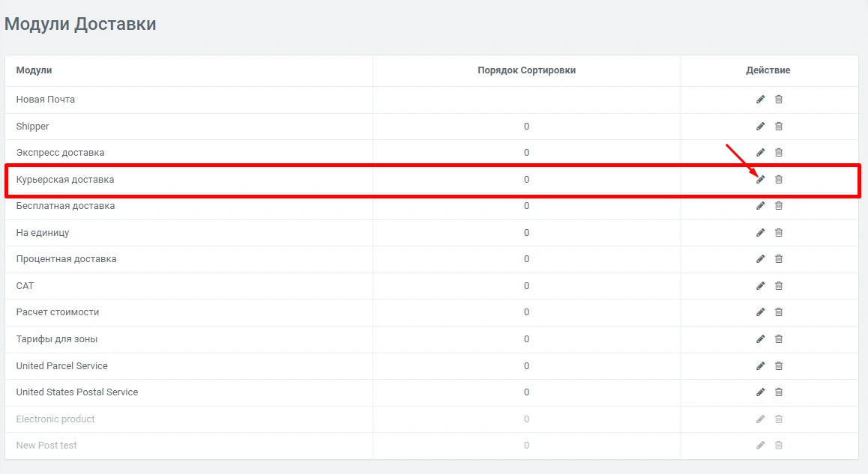Image resolution: width=868 pixels, height=474 pixels.
Task: Edit the disabled Electronic product module
Action: (x=760, y=419)
